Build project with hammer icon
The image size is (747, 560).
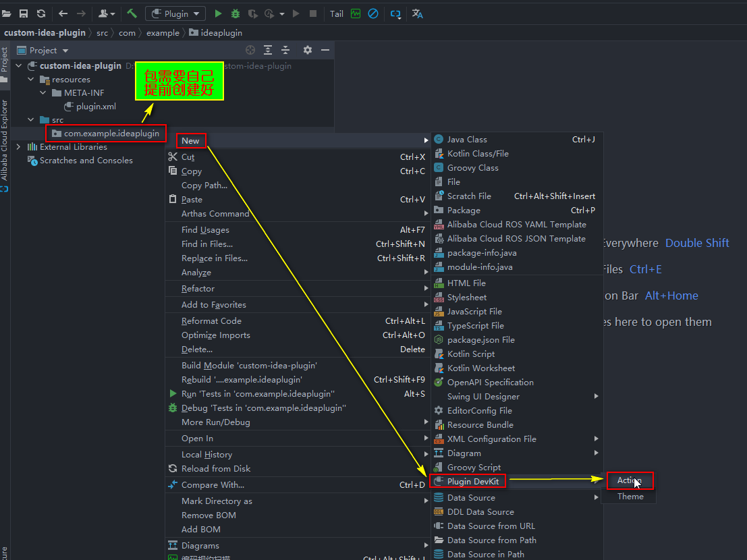pos(132,13)
